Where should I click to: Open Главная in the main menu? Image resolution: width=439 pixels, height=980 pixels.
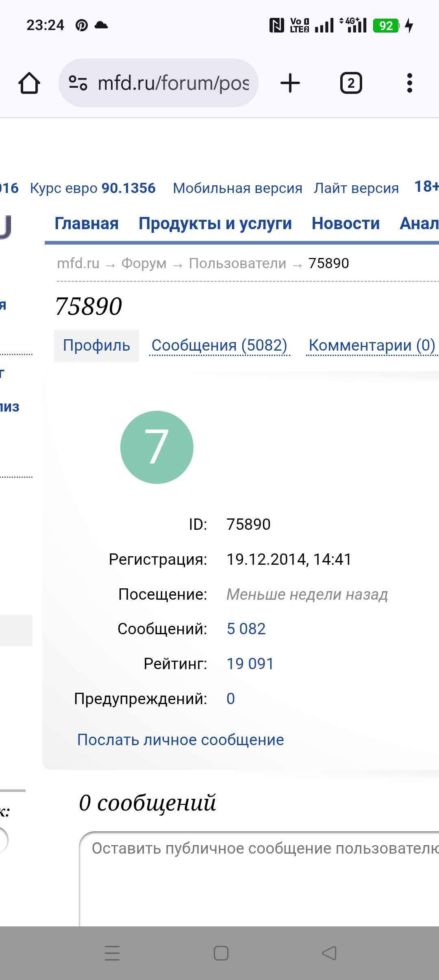tap(87, 223)
